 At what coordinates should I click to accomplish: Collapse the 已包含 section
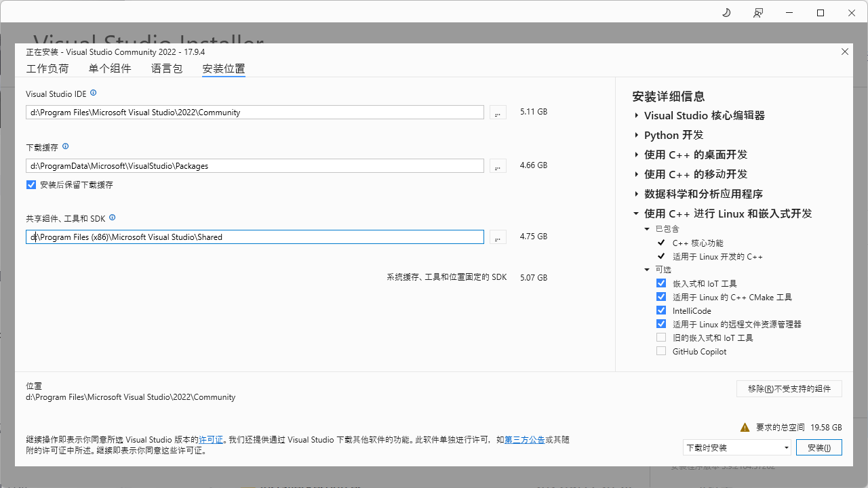click(x=648, y=229)
